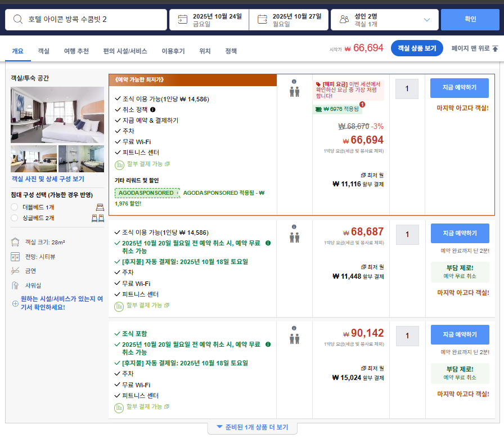
Task: Click the guests people icon
Action: click(x=344, y=20)
